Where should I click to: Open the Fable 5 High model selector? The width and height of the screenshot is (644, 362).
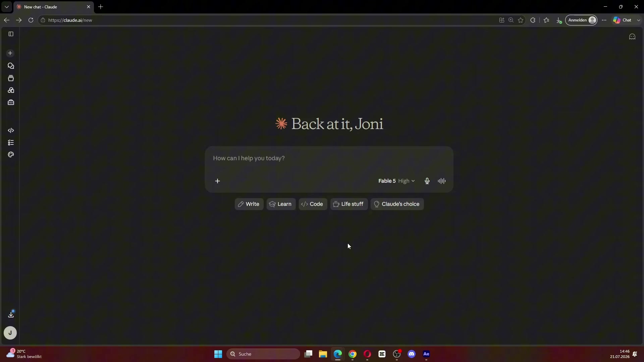tap(396, 181)
